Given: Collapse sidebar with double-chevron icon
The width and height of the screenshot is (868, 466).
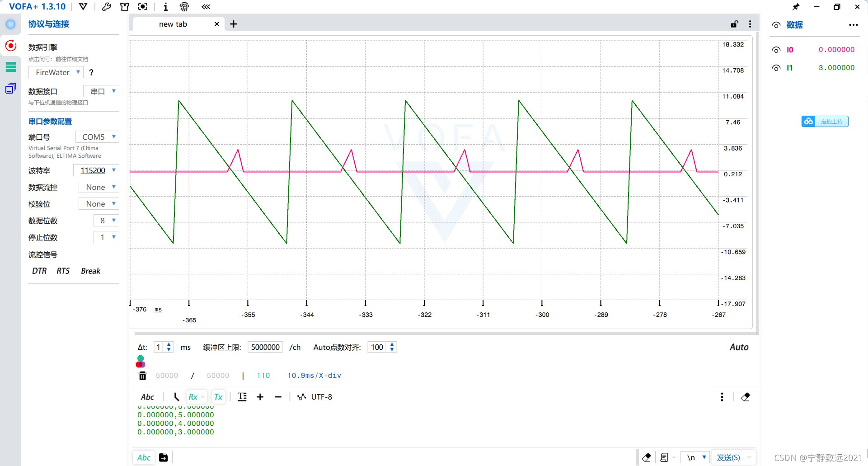Looking at the screenshot, I should (206, 7).
